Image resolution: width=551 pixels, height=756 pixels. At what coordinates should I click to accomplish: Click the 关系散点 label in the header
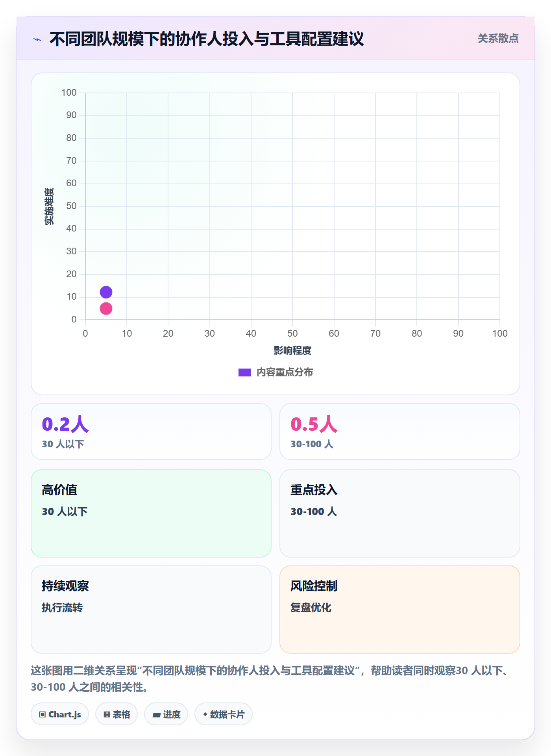(x=498, y=39)
